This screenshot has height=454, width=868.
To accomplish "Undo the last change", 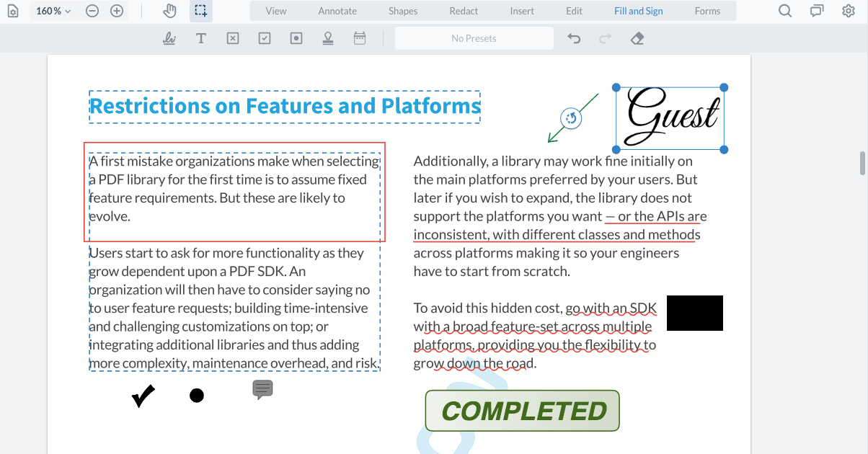I will [x=573, y=37].
